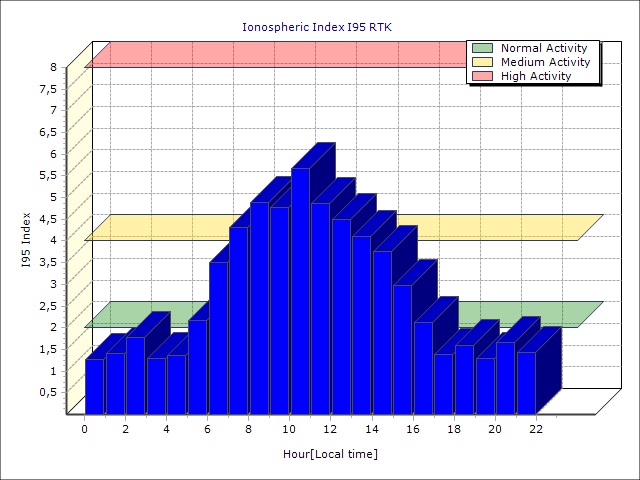The height and width of the screenshot is (480, 640).
Task: Click the last blue bar on the right
Action: coord(526,382)
